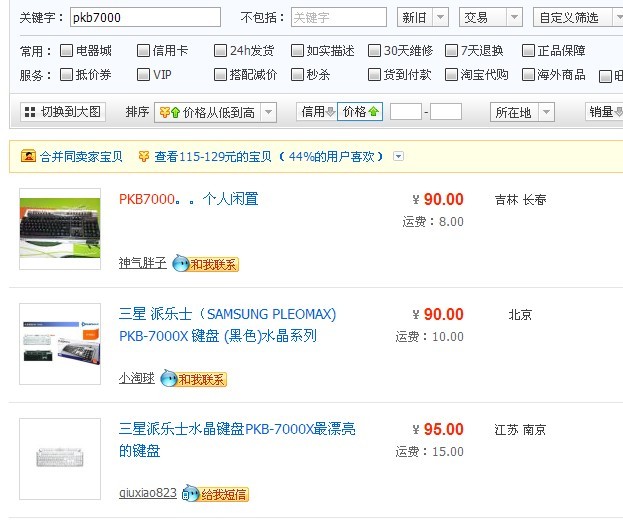
Task: Open the 三星 派乐士 SAMSUNG PLEOMAX listing
Action: (x=228, y=325)
